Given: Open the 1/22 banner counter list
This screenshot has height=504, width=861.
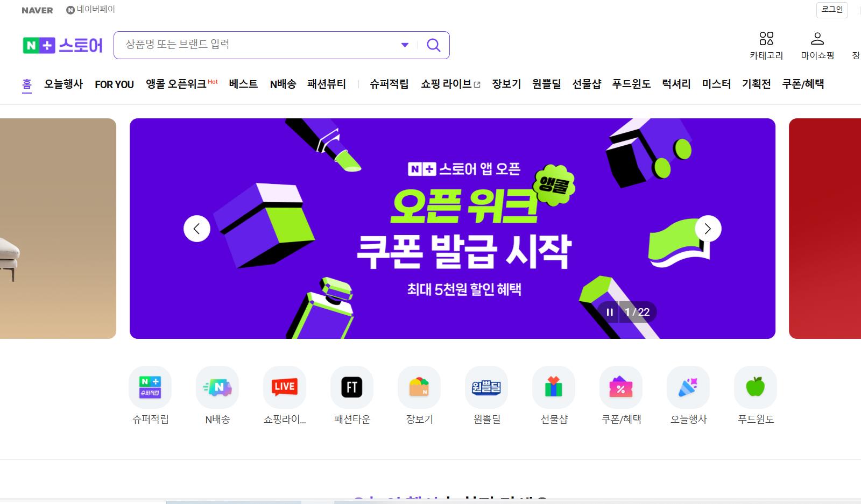Looking at the screenshot, I should [638, 312].
